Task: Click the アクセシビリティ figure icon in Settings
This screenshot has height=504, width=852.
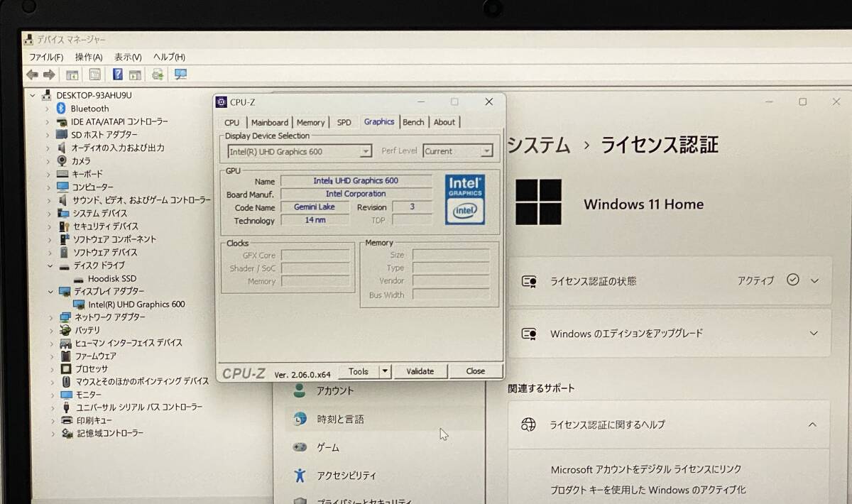Action: tap(300, 476)
